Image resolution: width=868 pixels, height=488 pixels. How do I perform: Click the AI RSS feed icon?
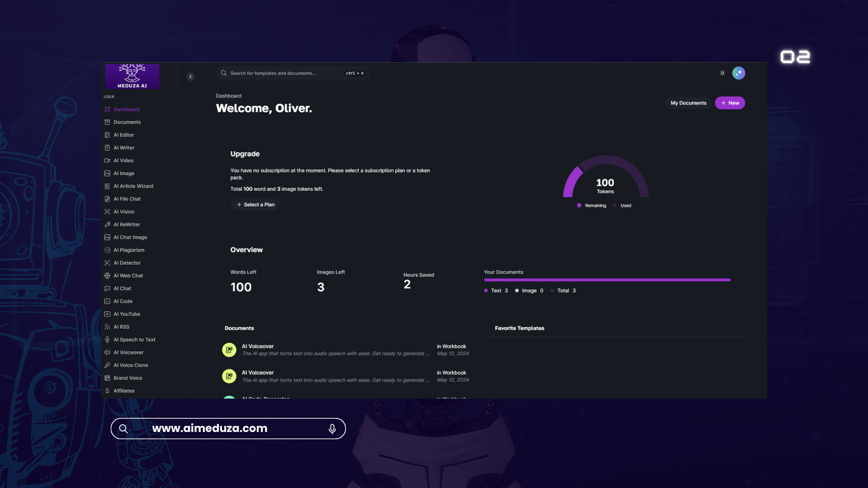click(107, 327)
